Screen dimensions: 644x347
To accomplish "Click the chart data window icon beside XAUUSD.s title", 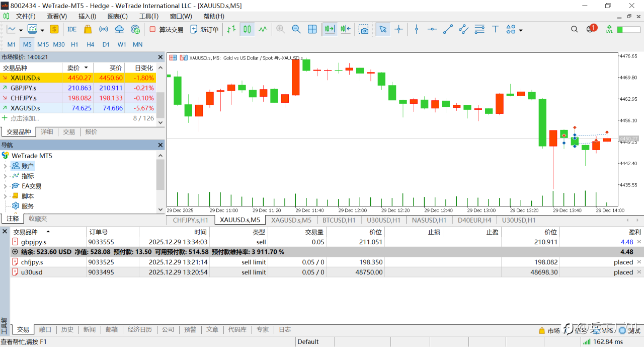I will (173, 58).
